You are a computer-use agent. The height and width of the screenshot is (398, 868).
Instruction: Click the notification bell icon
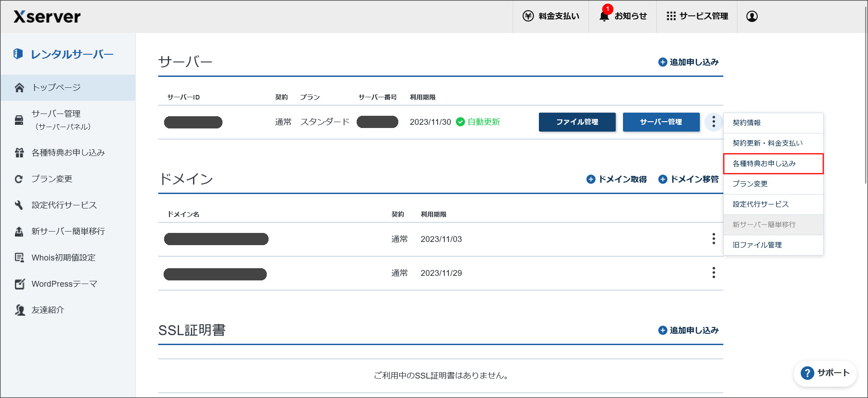tap(604, 17)
